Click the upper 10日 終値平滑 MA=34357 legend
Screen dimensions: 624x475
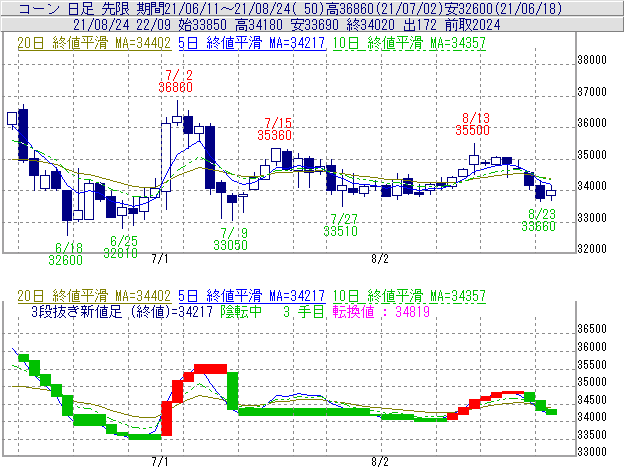coord(409,43)
